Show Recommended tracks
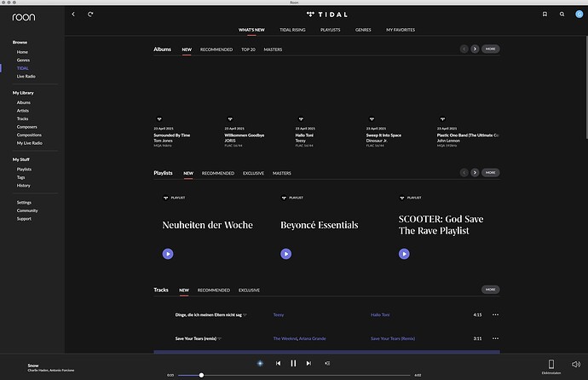Viewport: 588px width, 380px height. click(214, 290)
